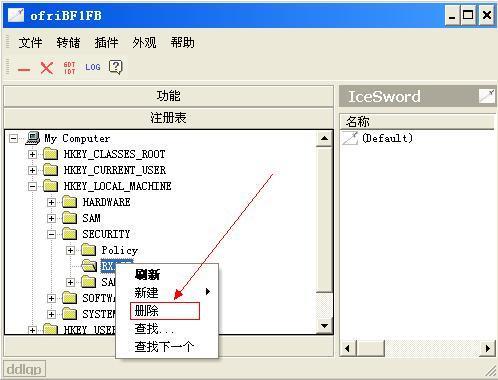498x380 pixels.
Task: Expand the HKEY_CURRENT_USER node
Action: tap(32, 170)
